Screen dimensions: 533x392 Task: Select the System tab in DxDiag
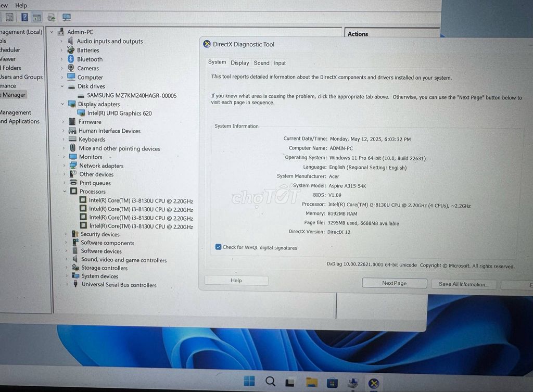[x=217, y=62]
